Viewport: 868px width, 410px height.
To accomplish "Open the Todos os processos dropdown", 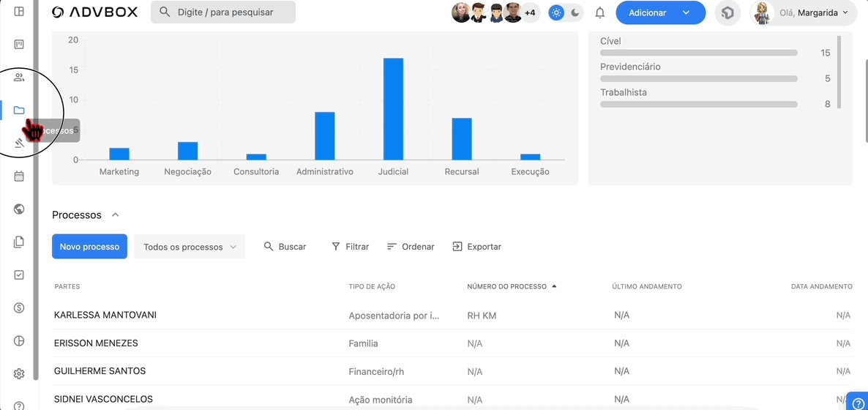I will tap(189, 247).
